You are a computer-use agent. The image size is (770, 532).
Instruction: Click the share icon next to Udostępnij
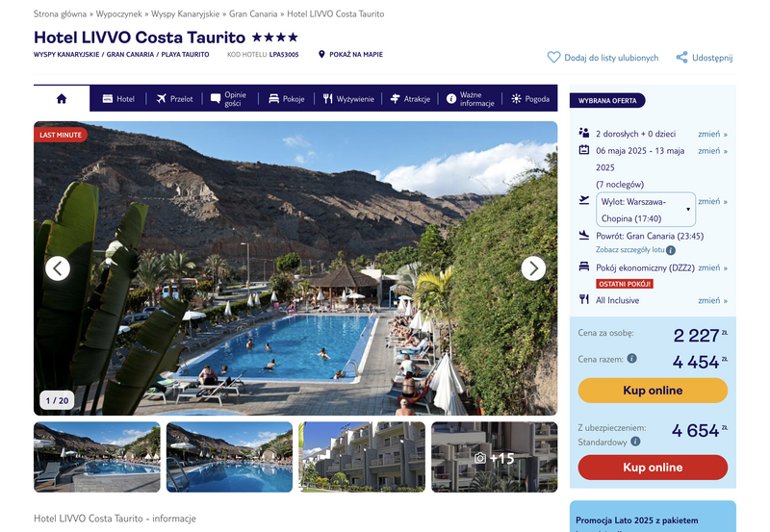click(x=681, y=58)
